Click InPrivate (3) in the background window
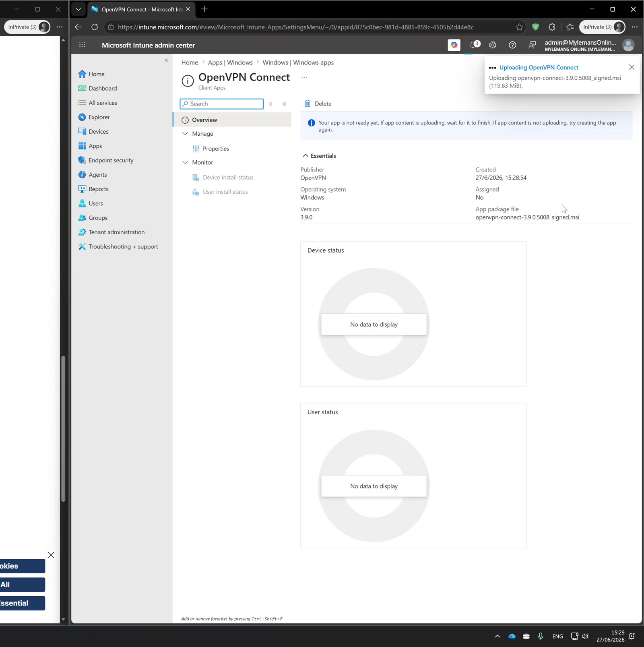This screenshot has width=644, height=647. pos(27,27)
